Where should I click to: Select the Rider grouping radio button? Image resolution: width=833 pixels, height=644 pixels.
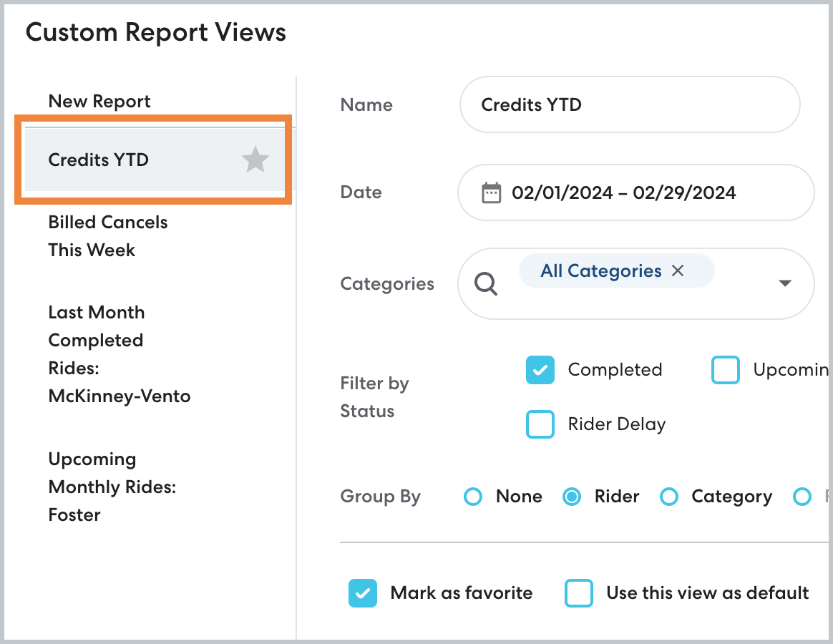pos(572,497)
